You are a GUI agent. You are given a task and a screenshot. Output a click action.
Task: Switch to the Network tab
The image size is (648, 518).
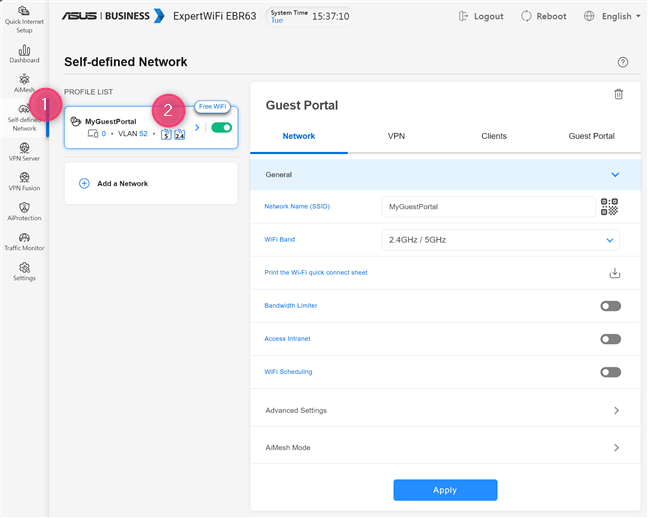pyautogui.click(x=299, y=136)
